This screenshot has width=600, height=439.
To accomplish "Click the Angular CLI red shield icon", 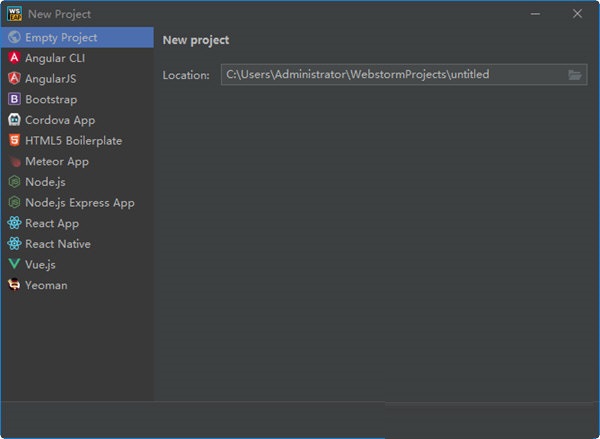I will click(x=15, y=58).
